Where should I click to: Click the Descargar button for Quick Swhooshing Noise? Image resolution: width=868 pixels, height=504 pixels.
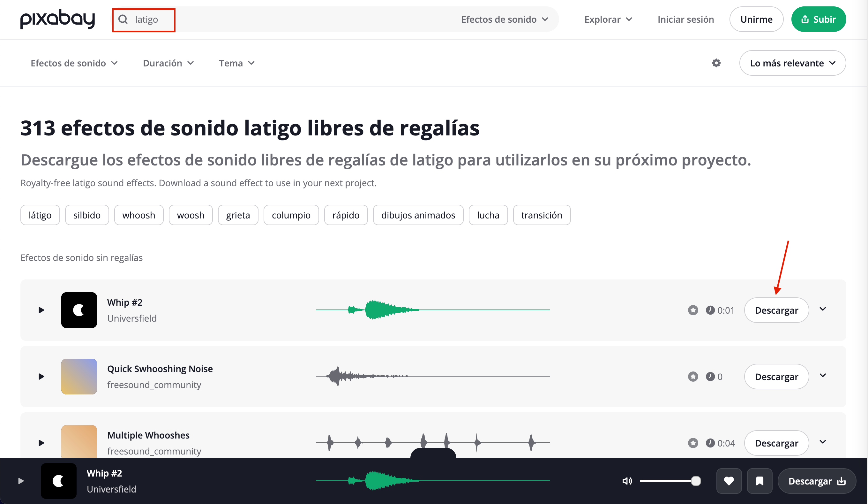pyautogui.click(x=776, y=377)
